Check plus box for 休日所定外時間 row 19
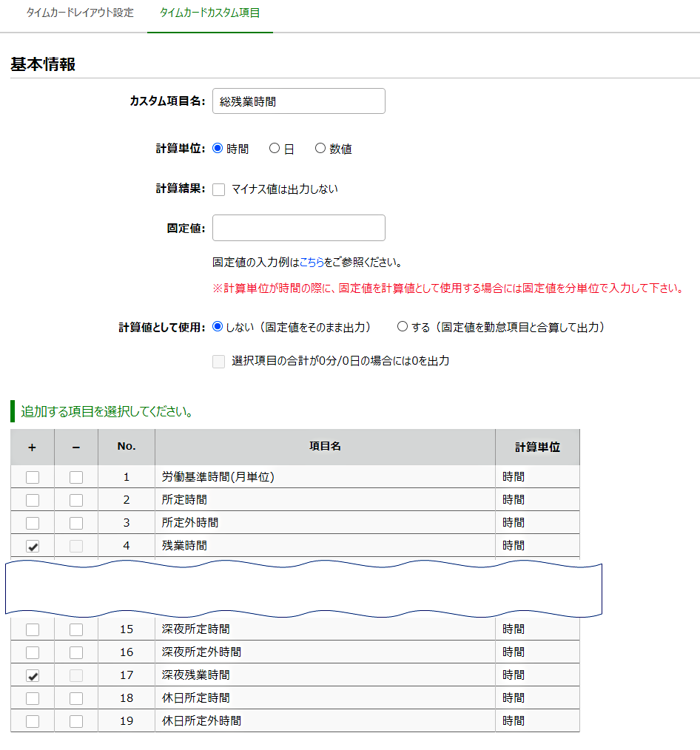 (33, 722)
